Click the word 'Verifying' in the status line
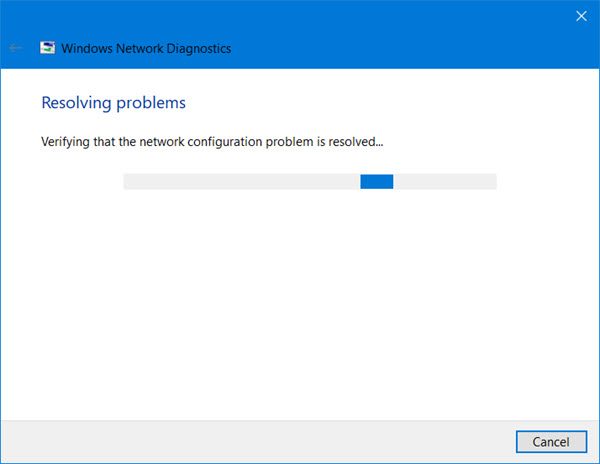Viewport: 600px width, 464px height. click(x=65, y=142)
